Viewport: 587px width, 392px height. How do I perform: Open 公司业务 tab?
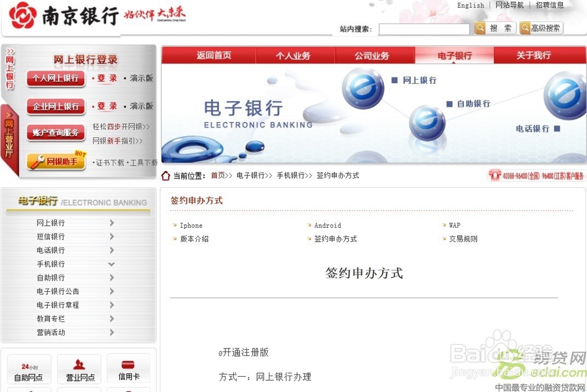pos(372,55)
